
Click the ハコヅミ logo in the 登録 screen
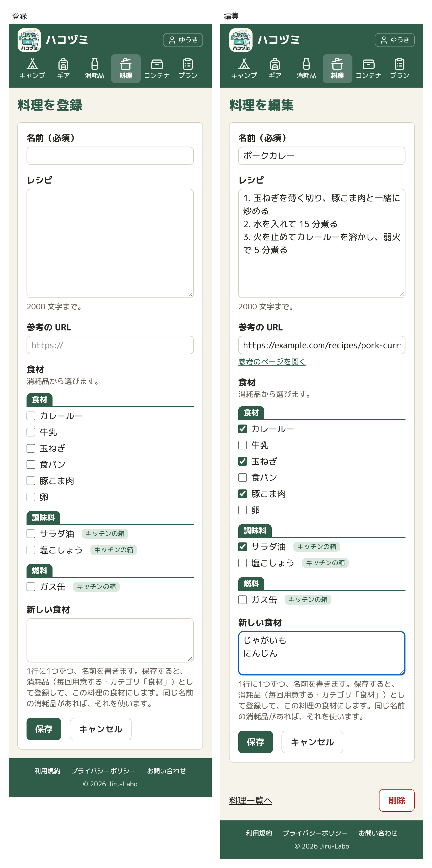click(x=29, y=40)
